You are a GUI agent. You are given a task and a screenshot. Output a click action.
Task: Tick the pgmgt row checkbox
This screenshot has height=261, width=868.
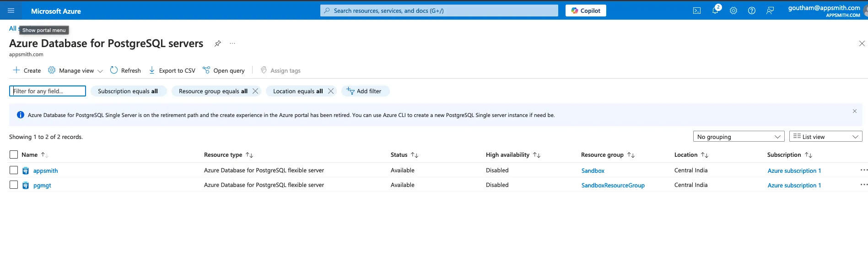[14, 185]
